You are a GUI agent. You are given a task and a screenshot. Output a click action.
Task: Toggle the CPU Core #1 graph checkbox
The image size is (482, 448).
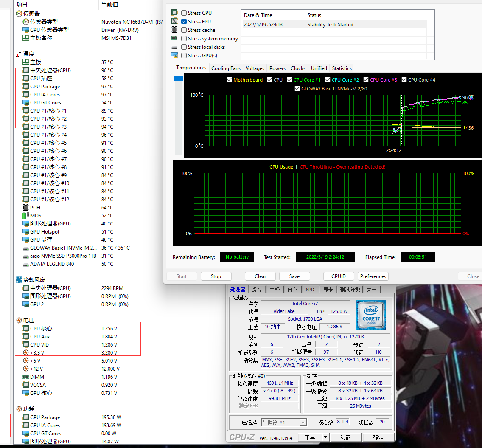289,80
